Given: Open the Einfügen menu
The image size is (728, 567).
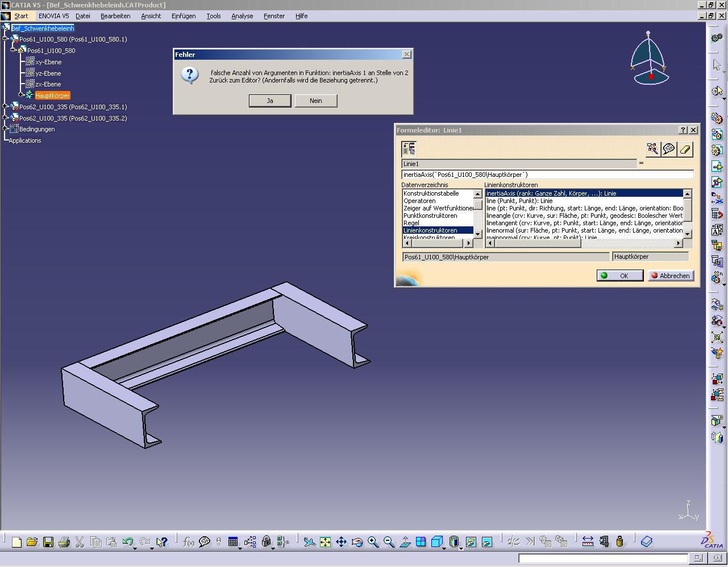Looking at the screenshot, I should click(184, 16).
